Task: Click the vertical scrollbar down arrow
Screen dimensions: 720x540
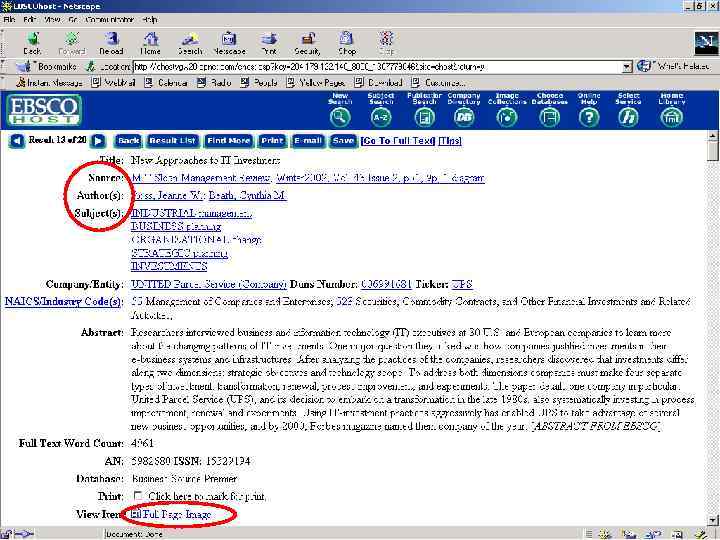Action: point(713,521)
